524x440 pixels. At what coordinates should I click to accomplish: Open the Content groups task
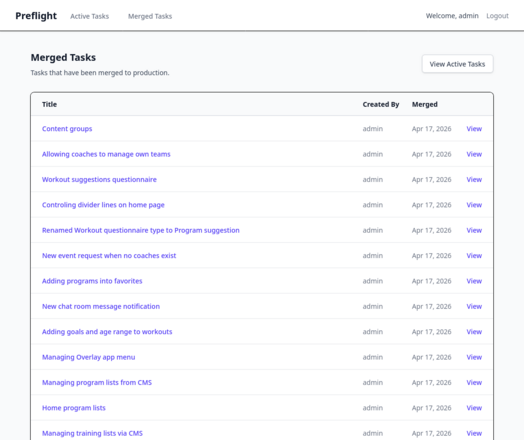(x=67, y=129)
